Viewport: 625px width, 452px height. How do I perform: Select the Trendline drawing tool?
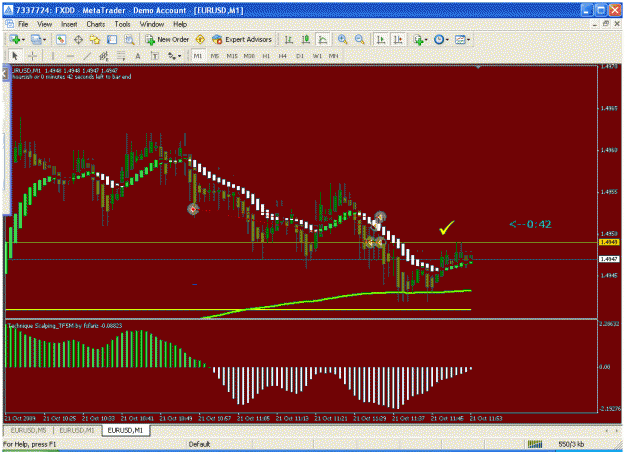coord(87,56)
